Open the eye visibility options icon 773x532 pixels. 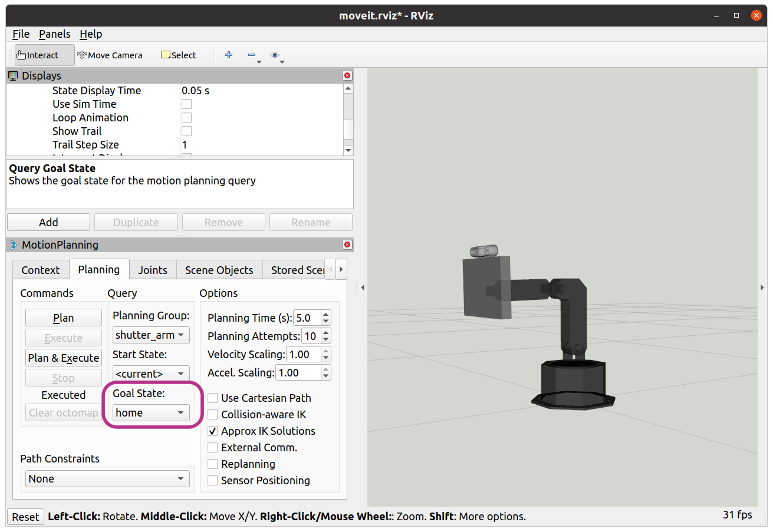[275, 55]
